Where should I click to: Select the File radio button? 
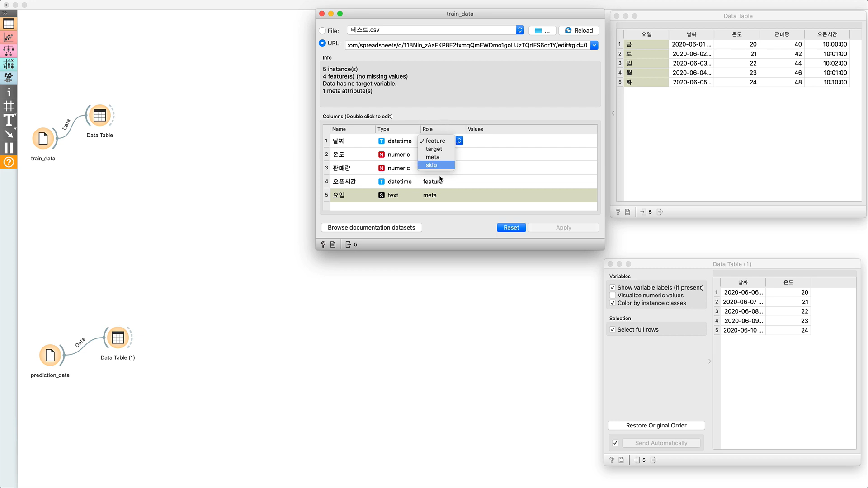322,31
